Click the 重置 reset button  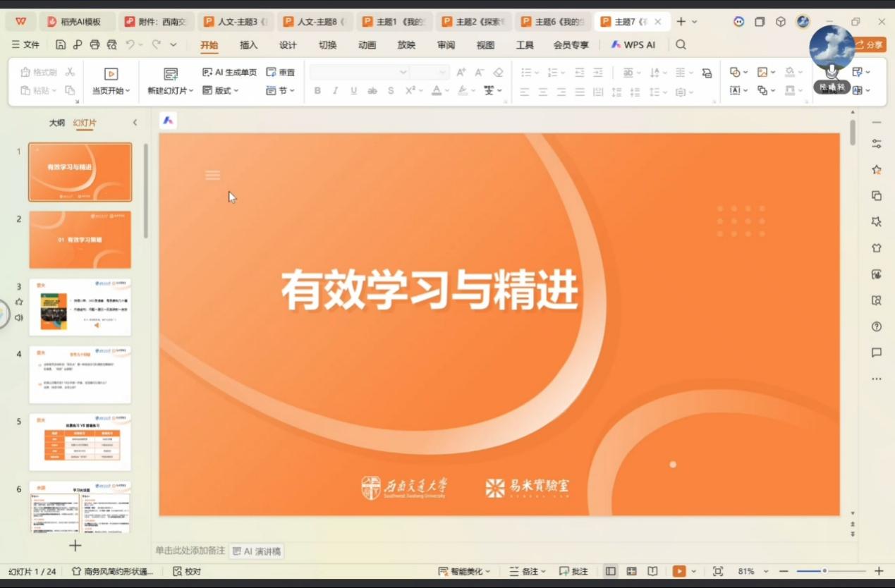click(281, 72)
